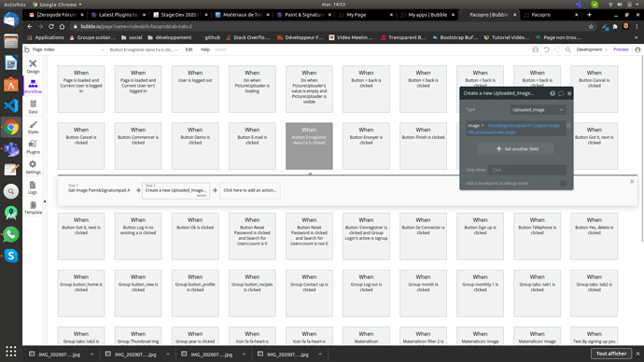Image resolution: width=644 pixels, height=362 pixels.
Task: Switch to the Stage Dev 2020 tab
Action: tap(180, 15)
